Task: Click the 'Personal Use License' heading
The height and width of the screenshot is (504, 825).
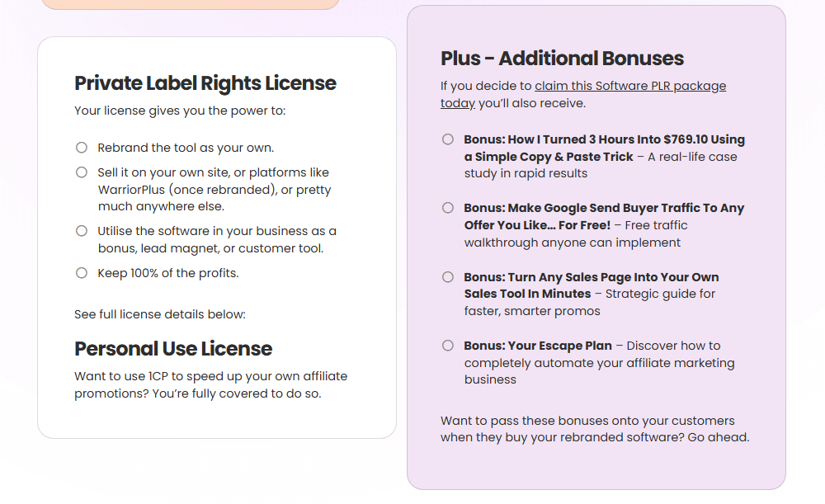Action: 173,349
